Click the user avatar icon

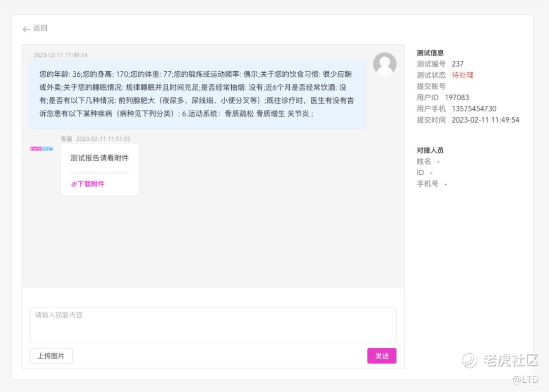(384, 64)
